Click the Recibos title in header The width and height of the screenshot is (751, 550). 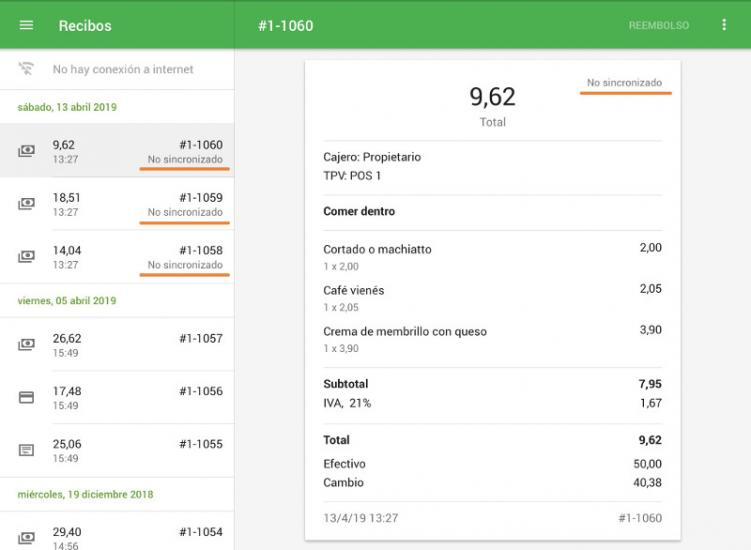click(85, 25)
